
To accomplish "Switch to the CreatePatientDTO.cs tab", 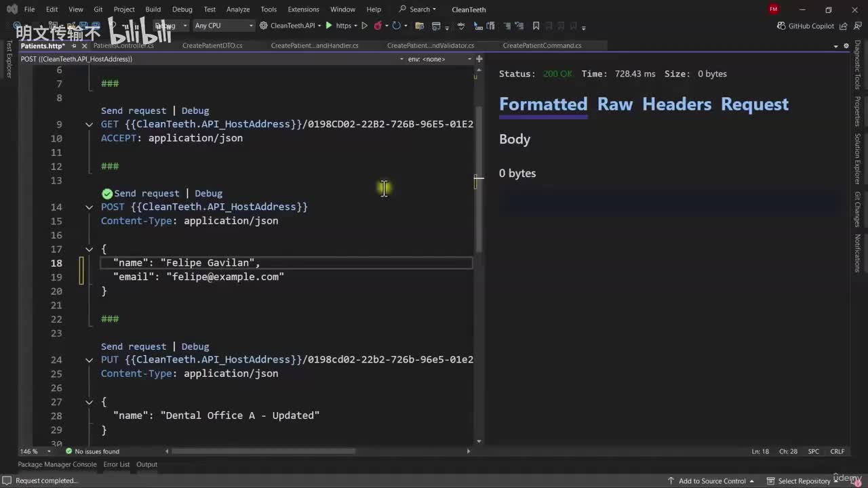I will 212,46.
